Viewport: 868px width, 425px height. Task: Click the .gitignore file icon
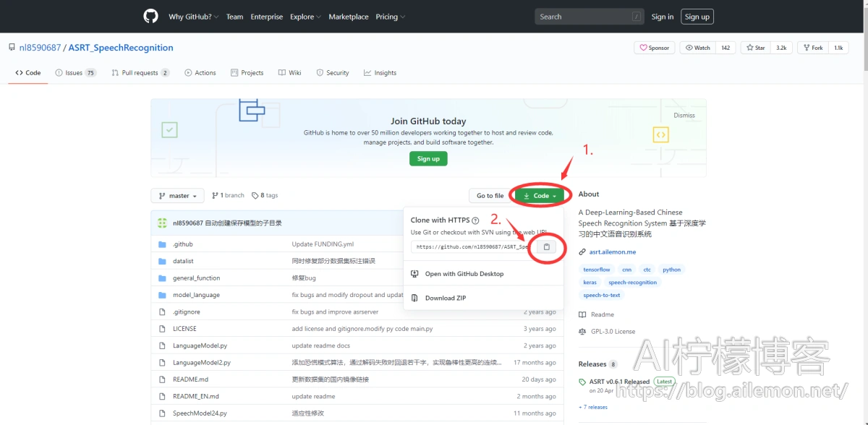163,312
